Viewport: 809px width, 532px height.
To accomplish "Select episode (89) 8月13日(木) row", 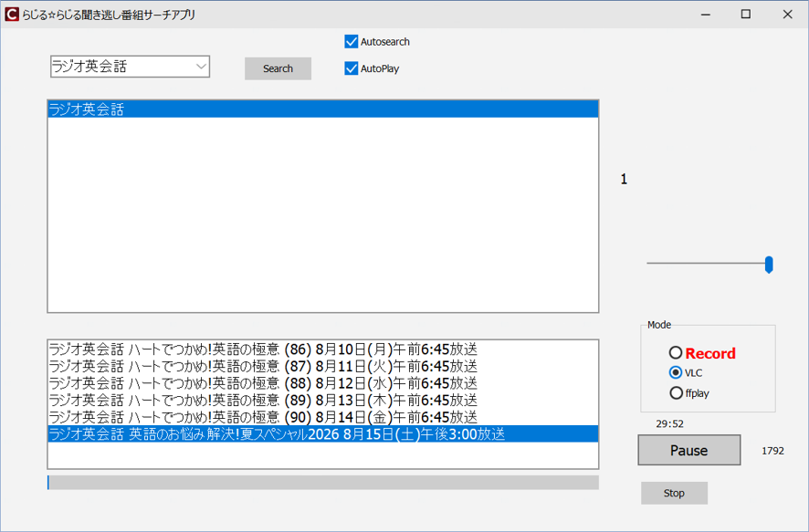I will (323, 400).
